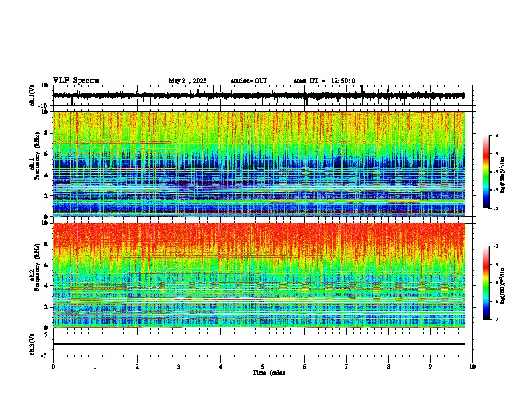The width and height of the screenshot is (532, 411).
Task: Click the 'station=OUI' header label
Action: pyautogui.click(x=249, y=81)
